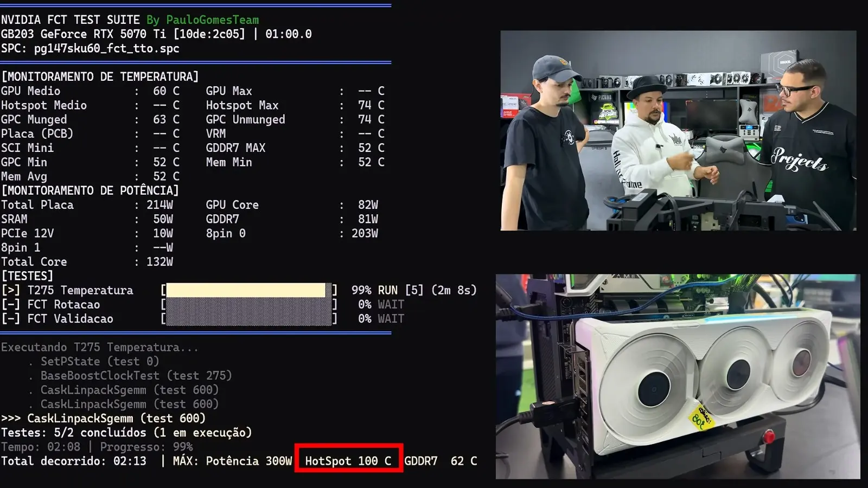868x488 pixels.
Task: Select the white graphics card video
Action: [x=678, y=376]
